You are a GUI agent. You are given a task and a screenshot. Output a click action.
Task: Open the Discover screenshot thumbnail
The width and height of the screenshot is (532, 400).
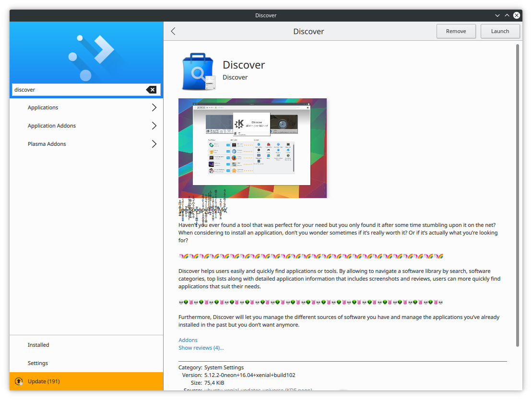click(252, 148)
